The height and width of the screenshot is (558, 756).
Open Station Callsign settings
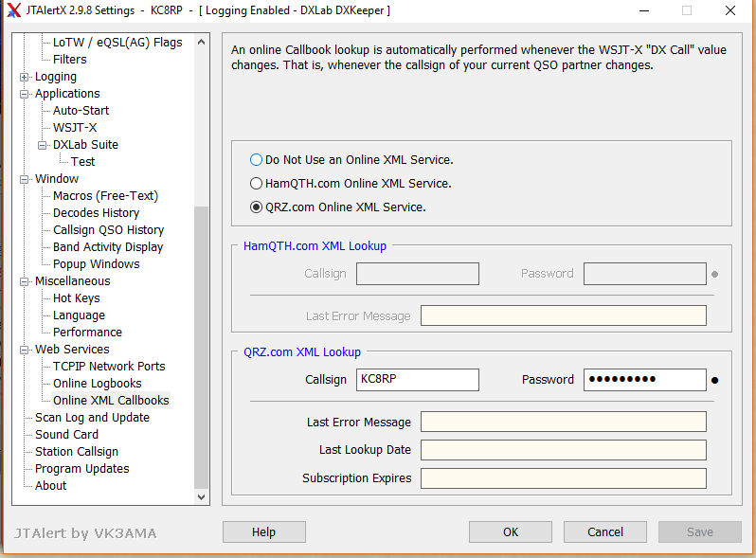click(x=76, y=452)
